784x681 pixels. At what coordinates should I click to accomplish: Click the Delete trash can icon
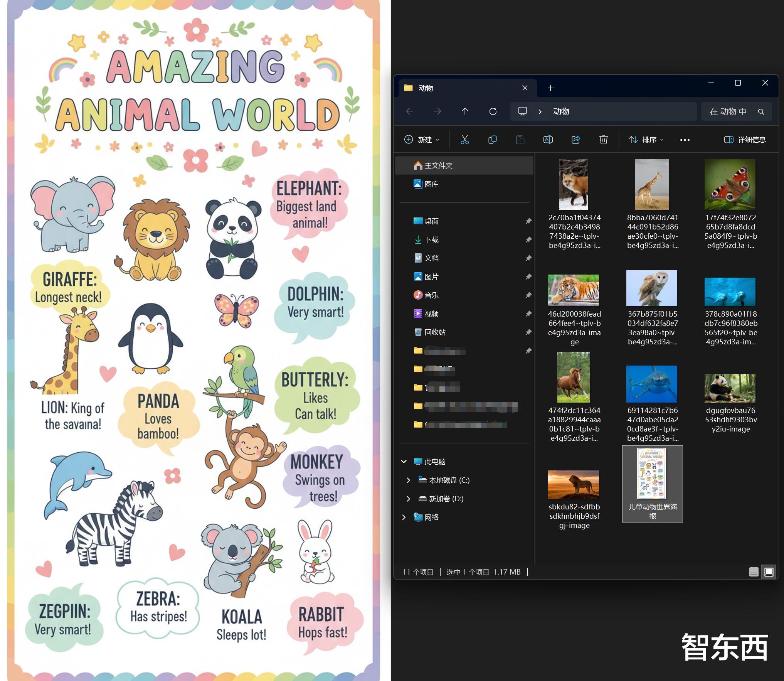tap(603, 140)
